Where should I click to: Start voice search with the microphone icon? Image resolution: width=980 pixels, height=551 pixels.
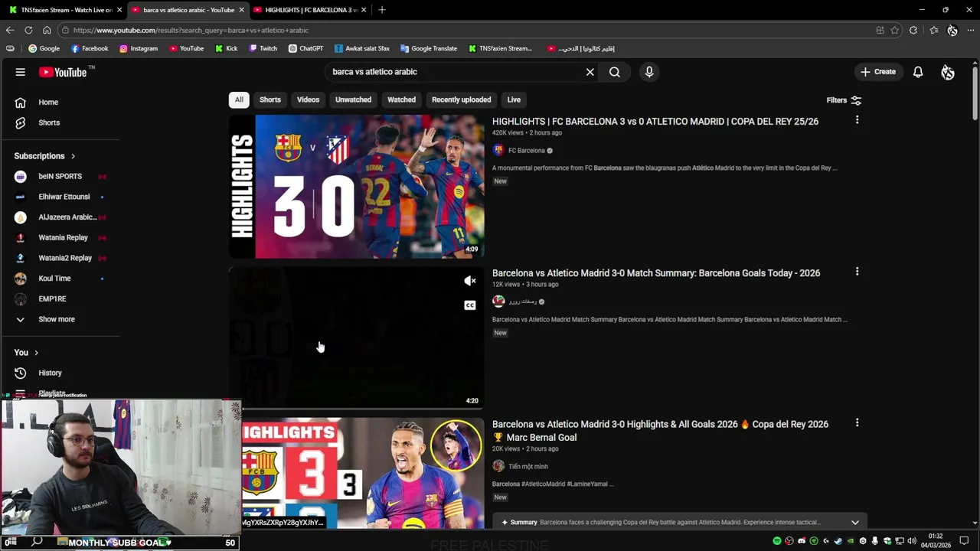649,72
